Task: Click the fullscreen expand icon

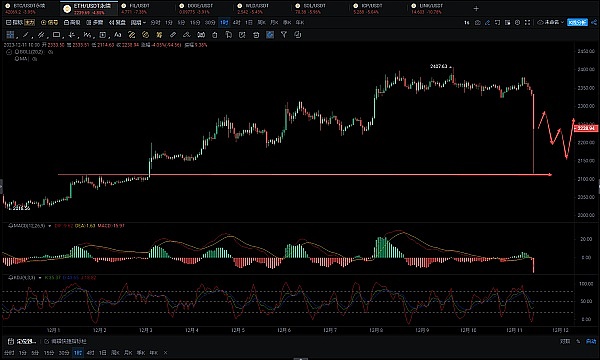Action: pos(527,23)
